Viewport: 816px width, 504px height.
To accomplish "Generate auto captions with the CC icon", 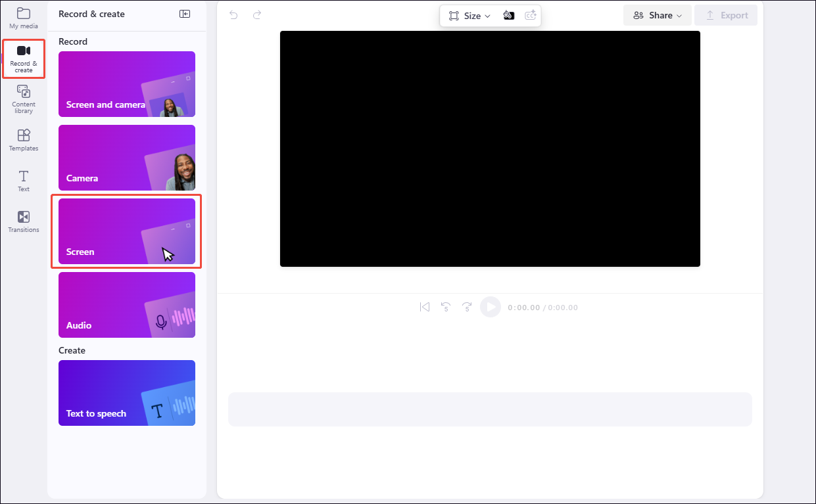I will 531,15.
